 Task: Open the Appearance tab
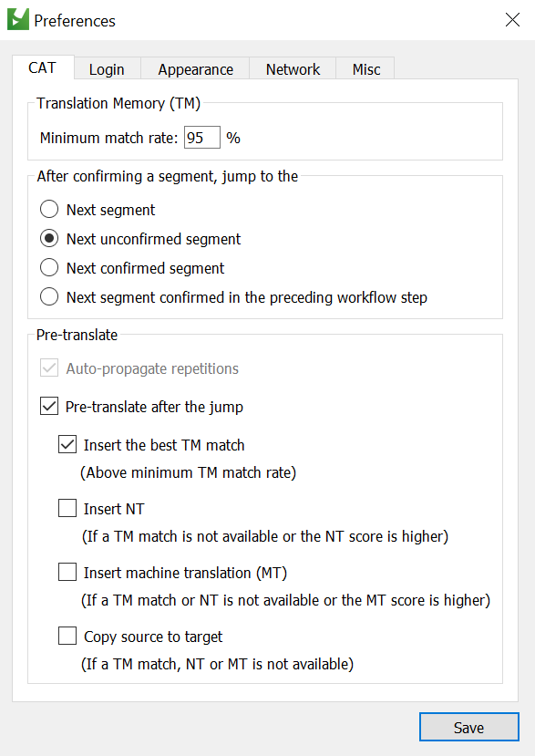point(195,69)
